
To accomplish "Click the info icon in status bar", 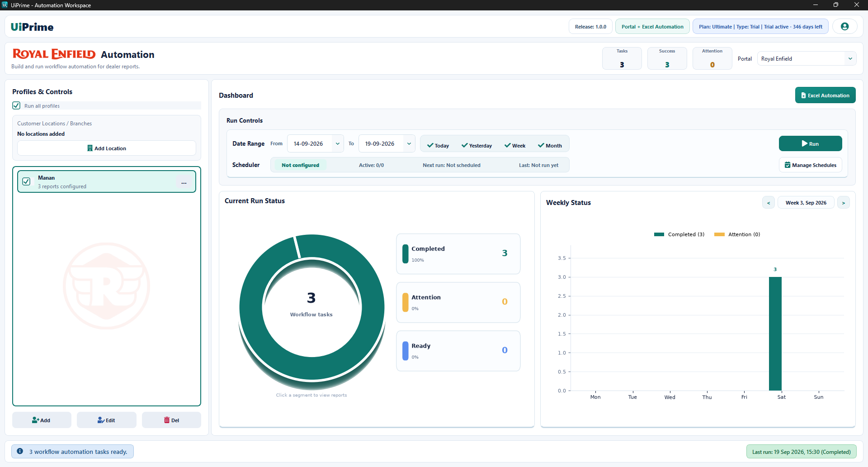I will click(x=20, y=451).
